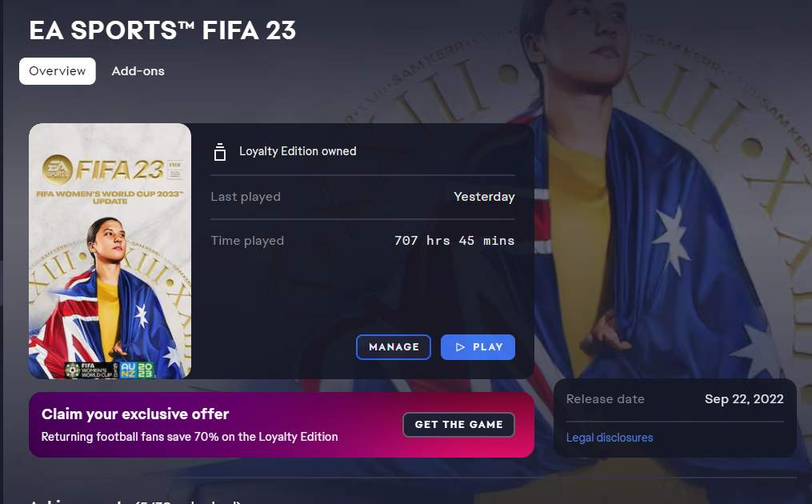The height and width of the screenshot is (504, 812).
Task: Switch to the Add-ons tab
Action: (138, 71)
